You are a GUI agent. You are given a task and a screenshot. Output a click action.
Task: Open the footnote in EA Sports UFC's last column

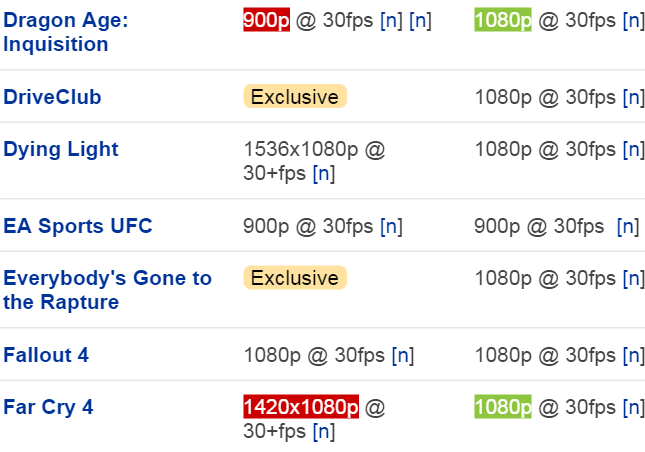tap(628, 226)
